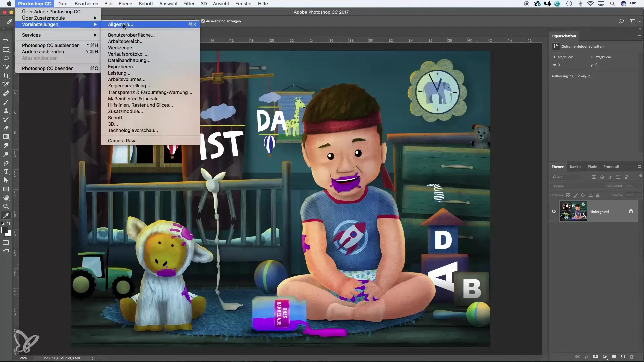Toggle the layer filtering on/off switch

click(x=640, y=176)
